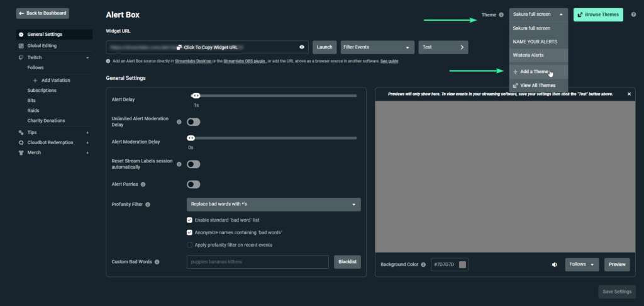Show the widget URL with eye icon
644x306 pixels.
click(x=302, y=47)
